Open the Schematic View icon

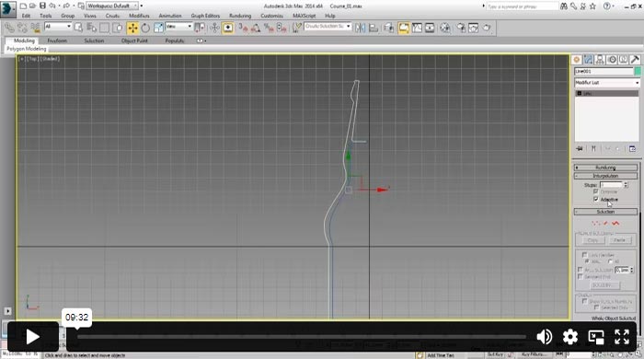(x=430, y=28)
